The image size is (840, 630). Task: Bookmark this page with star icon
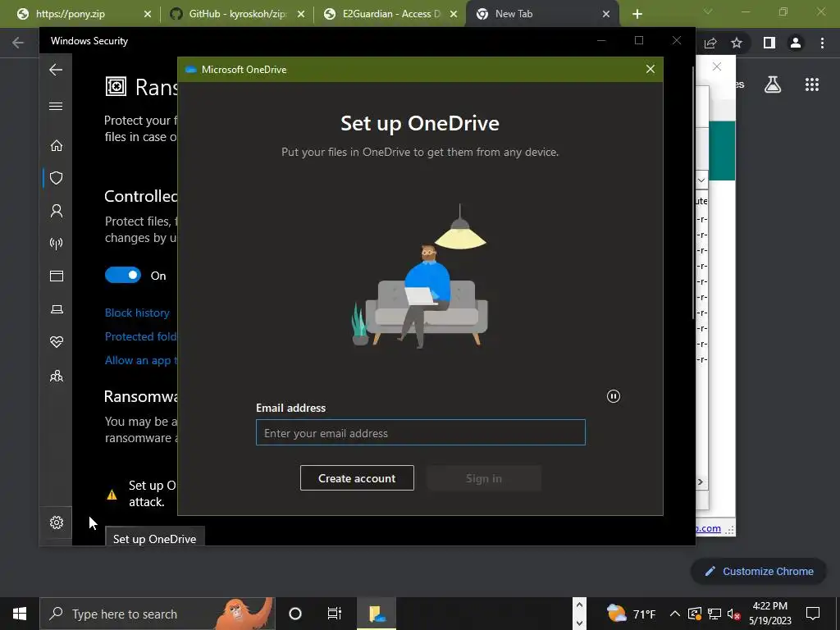(737, 43)
